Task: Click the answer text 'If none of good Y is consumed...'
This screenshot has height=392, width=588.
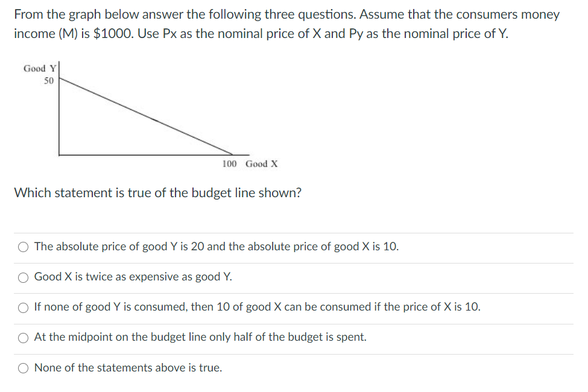Action: (258, 307)
